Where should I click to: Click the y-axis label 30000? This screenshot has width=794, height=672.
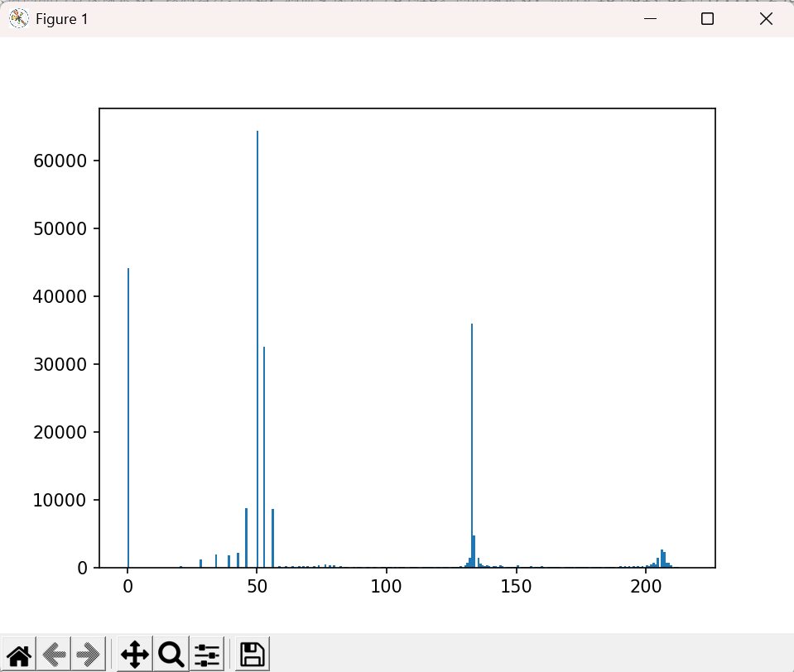click(60, 364)
